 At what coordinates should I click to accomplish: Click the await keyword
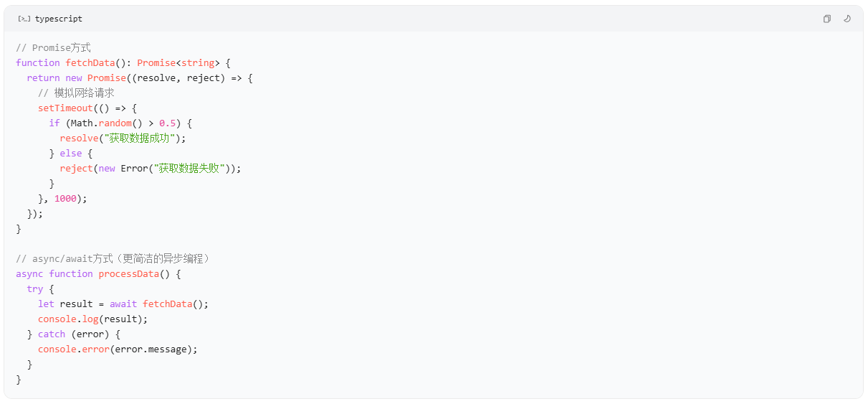123,304
